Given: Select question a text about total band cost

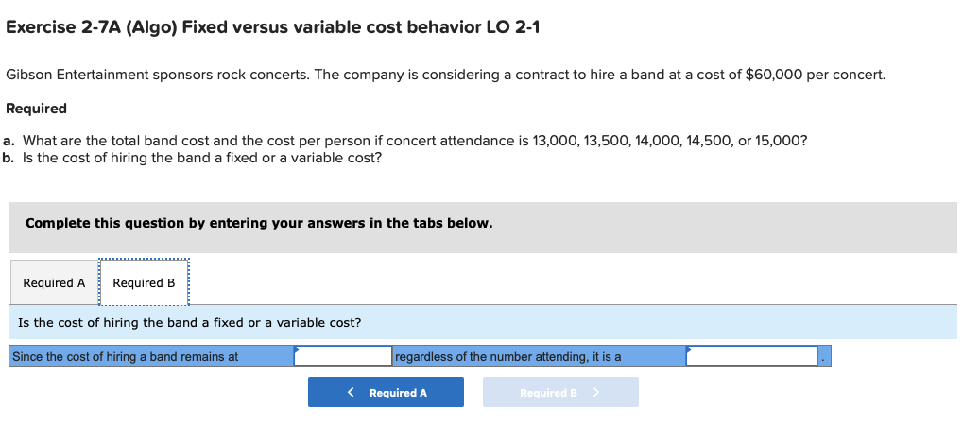Looking at the screenshot, I should (415, 141).
